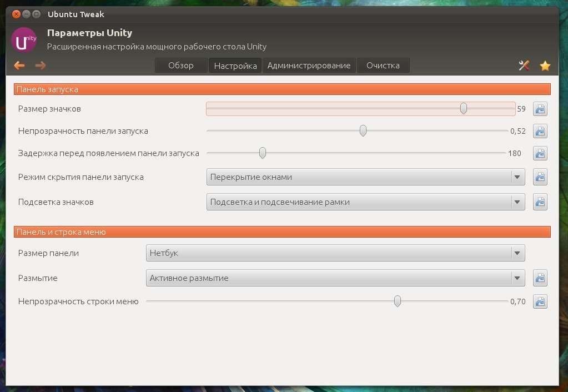This screenshot has width=568, height=392.
Task: Switch to the 'Обзор' tab
Action: pos(181,66)
